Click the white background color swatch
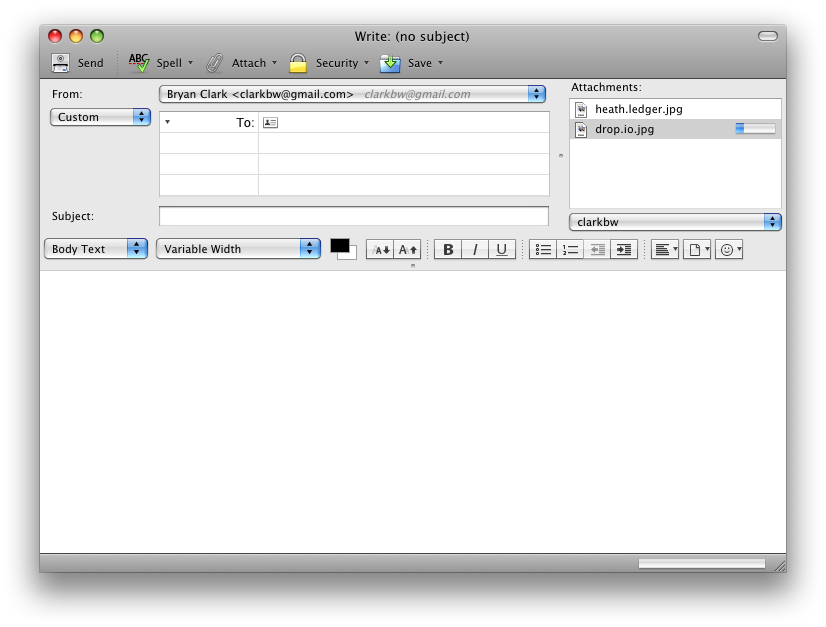Screen dimensions: 826x627 351,255
